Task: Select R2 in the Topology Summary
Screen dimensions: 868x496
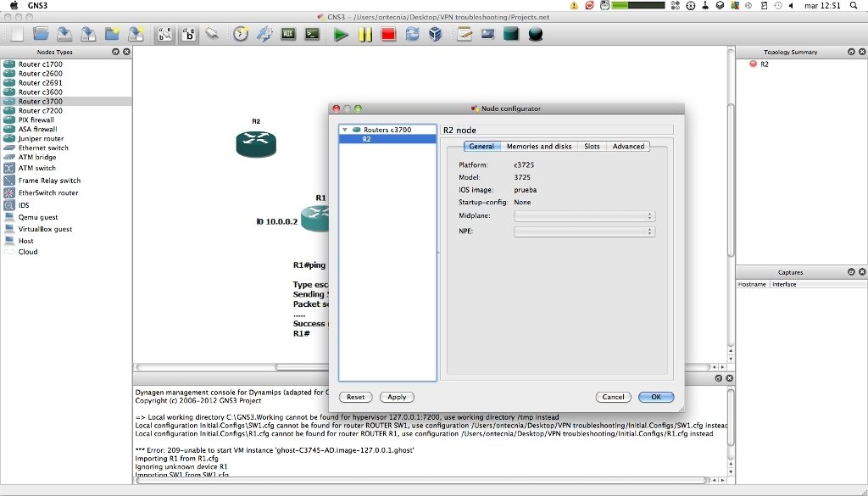Action: (764, 64)
